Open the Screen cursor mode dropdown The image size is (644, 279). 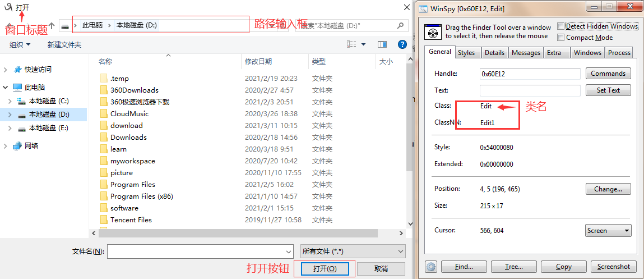coord(627,231)
